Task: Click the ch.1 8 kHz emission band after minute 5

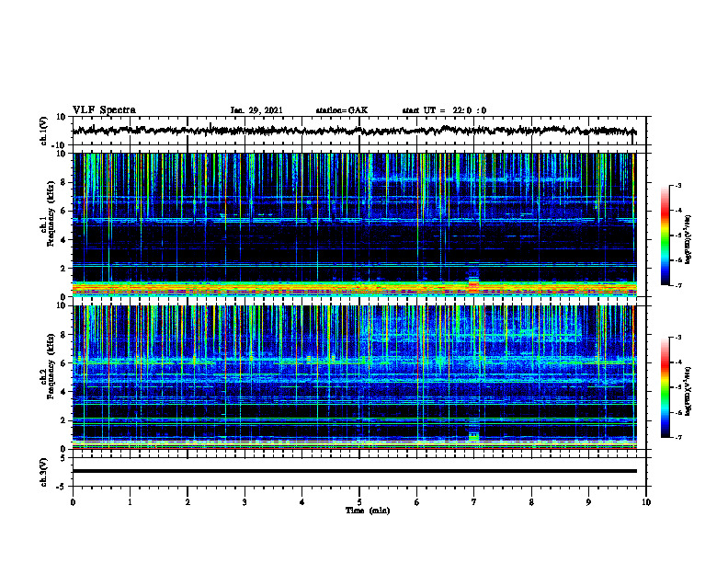Action: click(476, 178)
